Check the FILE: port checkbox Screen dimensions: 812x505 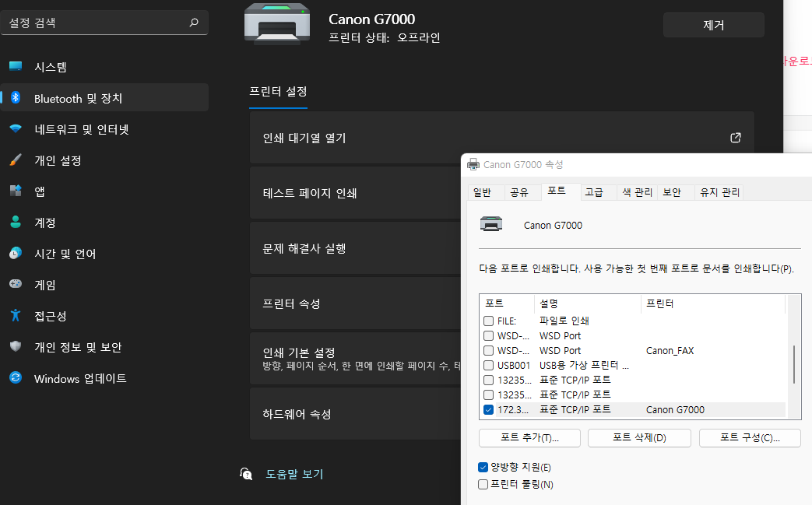pos(488,321)
